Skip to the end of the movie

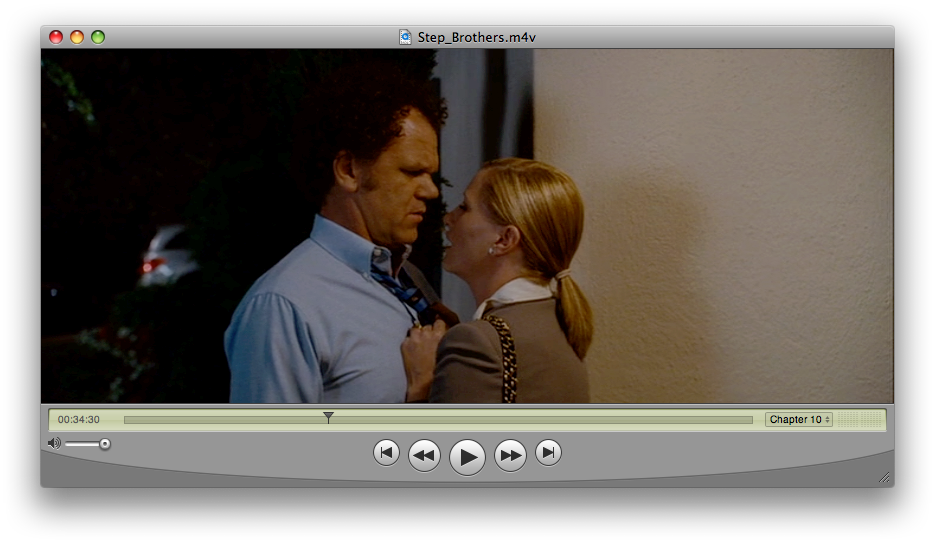(548, 453)
